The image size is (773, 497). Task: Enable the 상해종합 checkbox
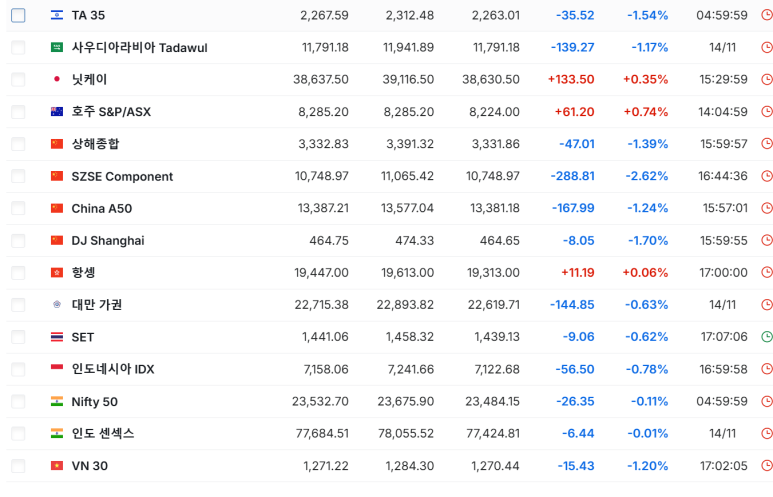[x=18, y=144]
